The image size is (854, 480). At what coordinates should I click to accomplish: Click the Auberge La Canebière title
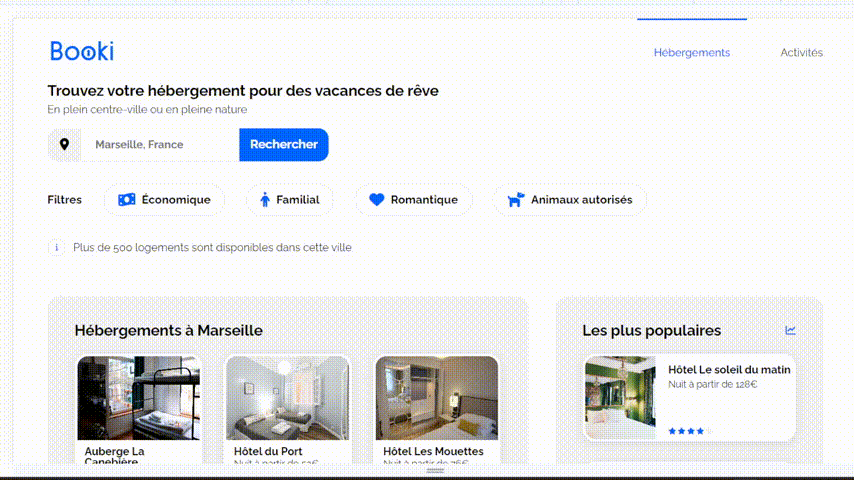pyautogui.click(x=114, y=456)
